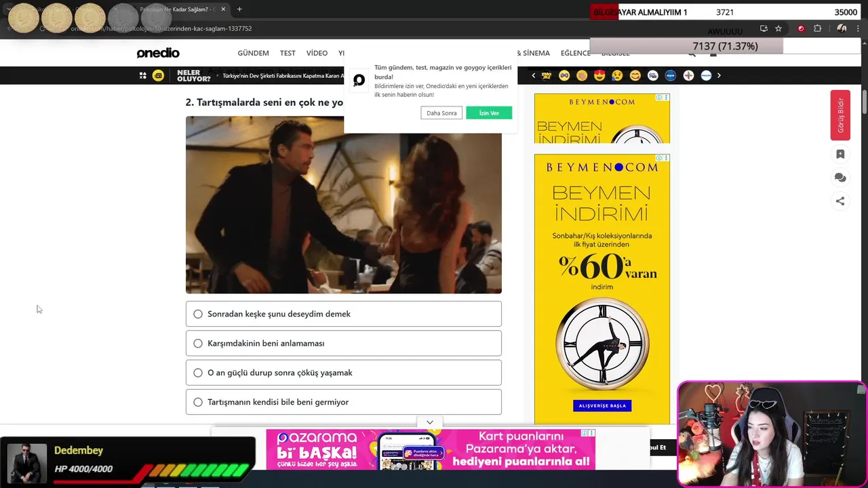This screenshot has width=868, height=488.
Task: Click the scrollbar up arrow
Action: click(864, 43)
